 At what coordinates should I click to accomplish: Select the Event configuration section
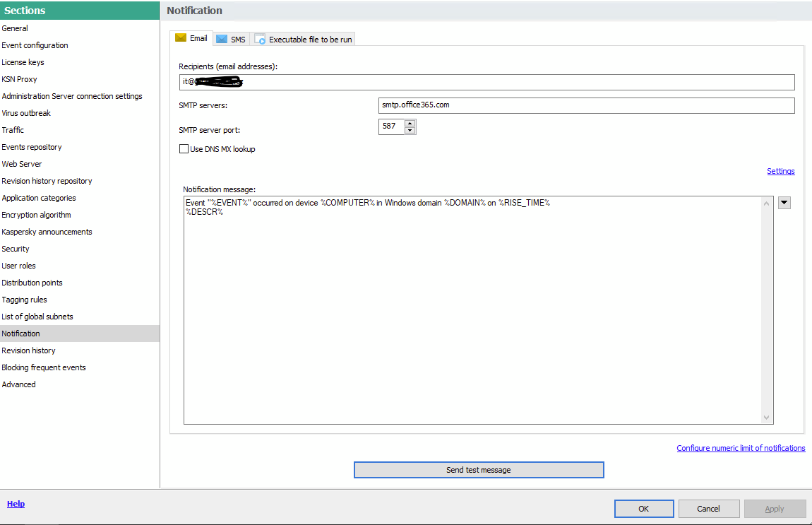pos(35,45)
